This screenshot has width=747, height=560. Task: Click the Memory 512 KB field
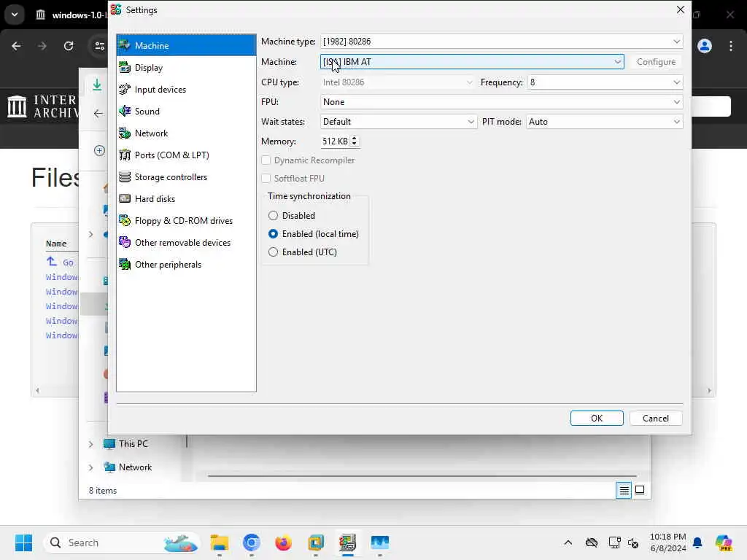(x=338, y=141)
